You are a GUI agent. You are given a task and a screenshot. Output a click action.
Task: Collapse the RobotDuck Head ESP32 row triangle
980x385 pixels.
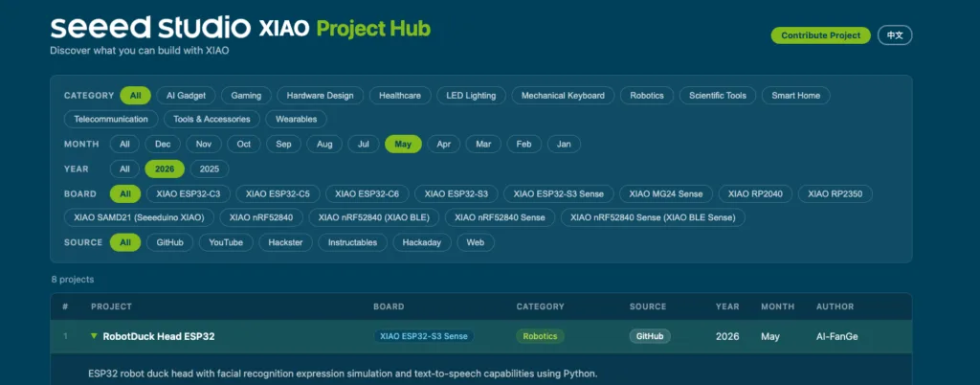pos(94,336)
